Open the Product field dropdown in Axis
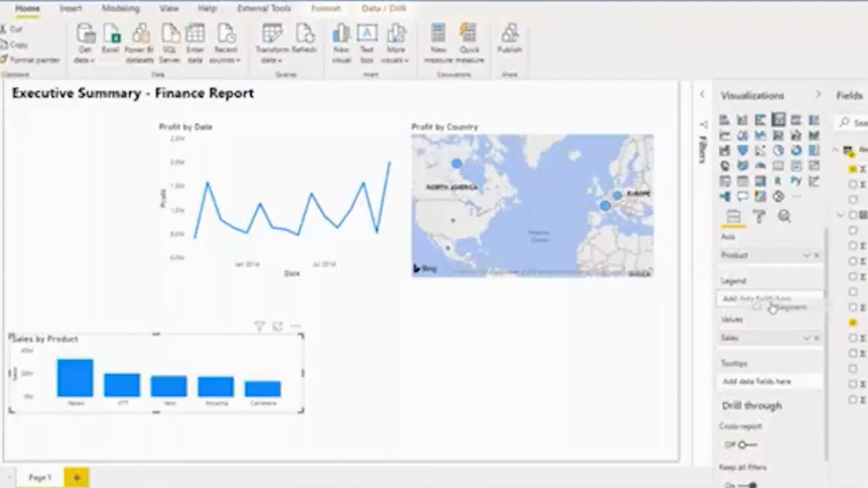868x488 pixels. point(806,256)
